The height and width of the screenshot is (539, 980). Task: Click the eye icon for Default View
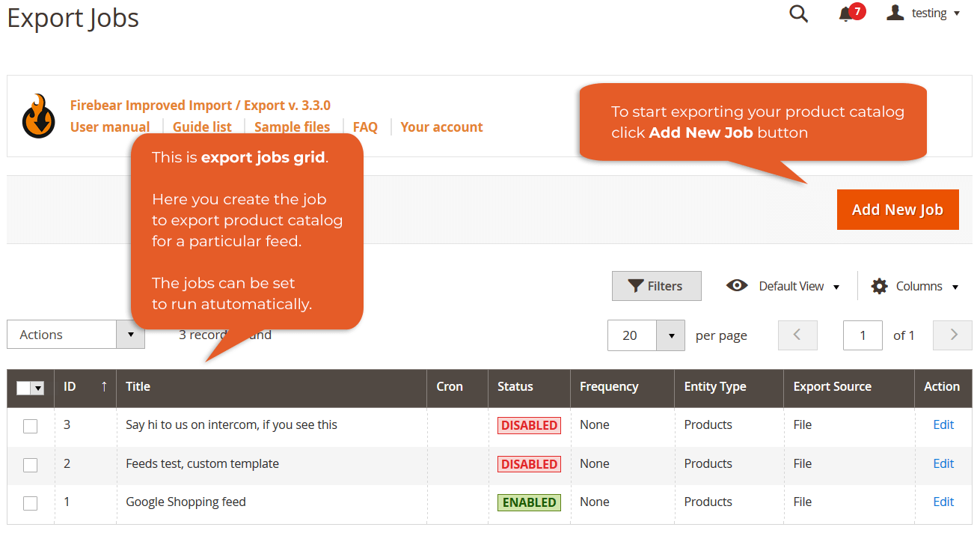737,285
